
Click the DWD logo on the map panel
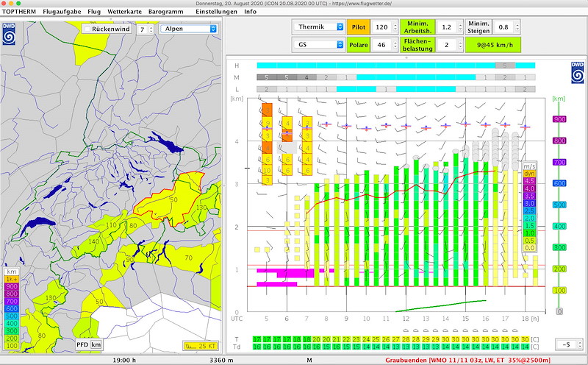(9, 35)
